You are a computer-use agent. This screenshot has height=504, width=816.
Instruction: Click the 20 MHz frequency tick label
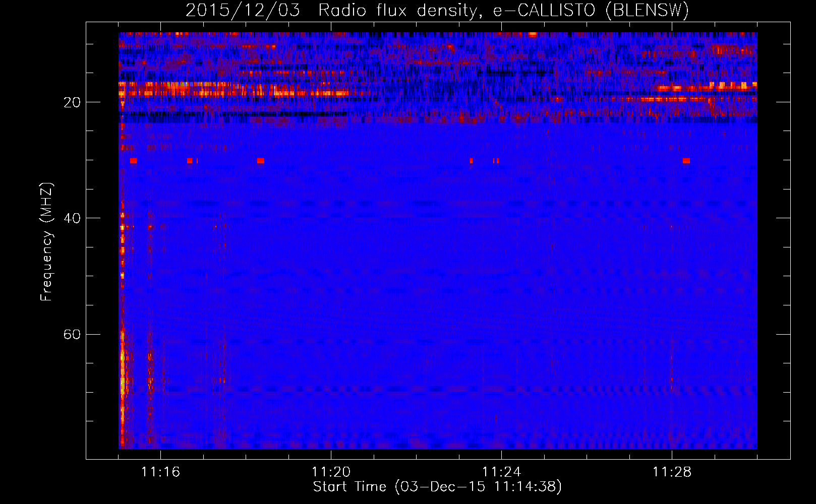(72, 102)
